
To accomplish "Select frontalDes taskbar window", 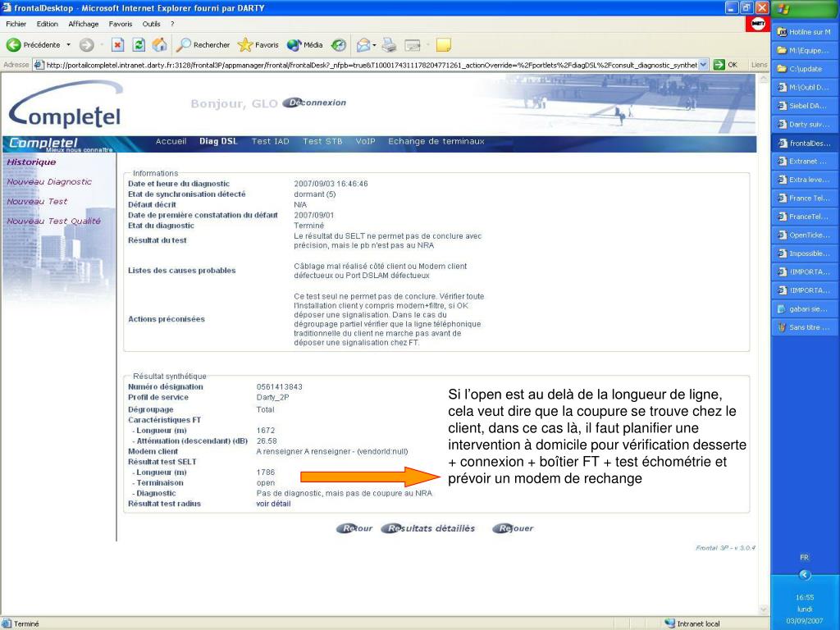I will coord(805,143).
